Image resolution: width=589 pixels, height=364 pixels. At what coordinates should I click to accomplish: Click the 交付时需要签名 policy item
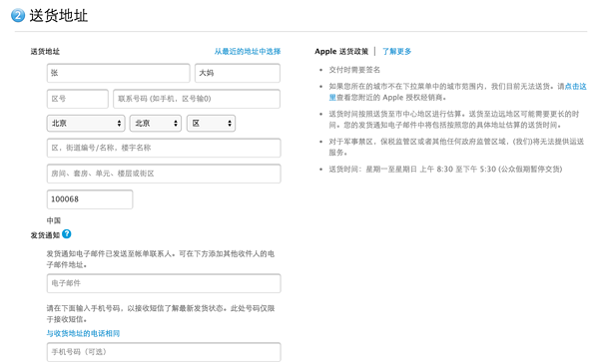(354, 70)
